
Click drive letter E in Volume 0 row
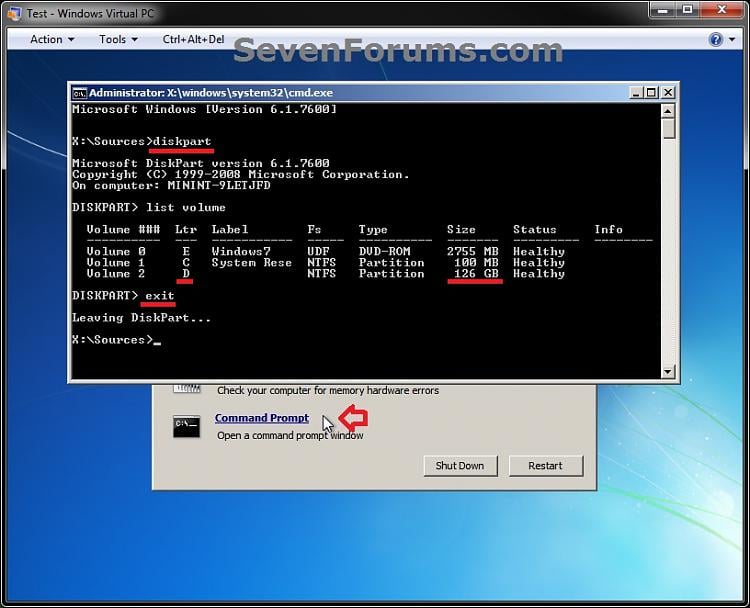coord(186,251)
